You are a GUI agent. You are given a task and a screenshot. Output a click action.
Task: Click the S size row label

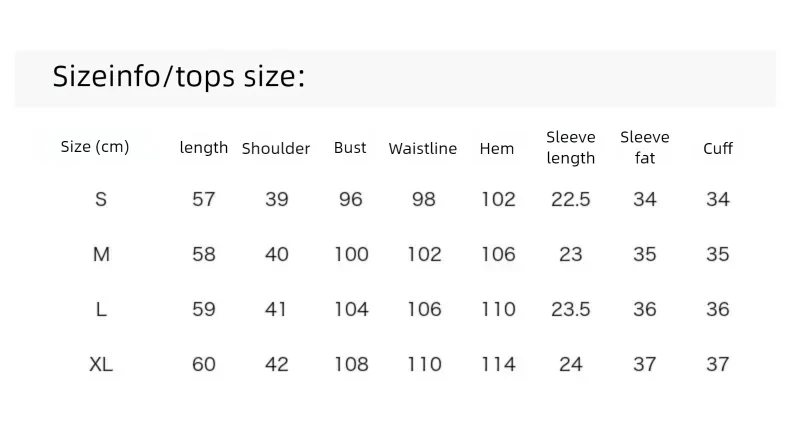tap(101, 199)
